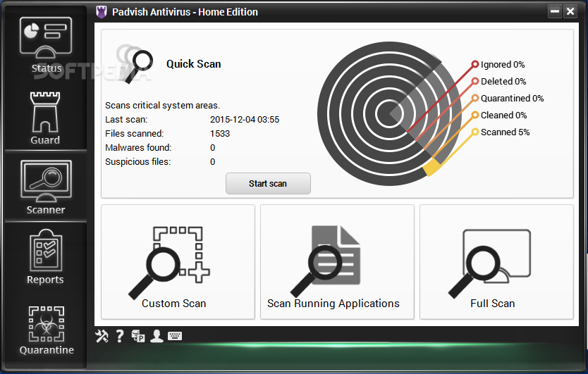Launch the Full Scan tile
The width and height of the screenshot is (588, 374).
(x=496, y=262)
